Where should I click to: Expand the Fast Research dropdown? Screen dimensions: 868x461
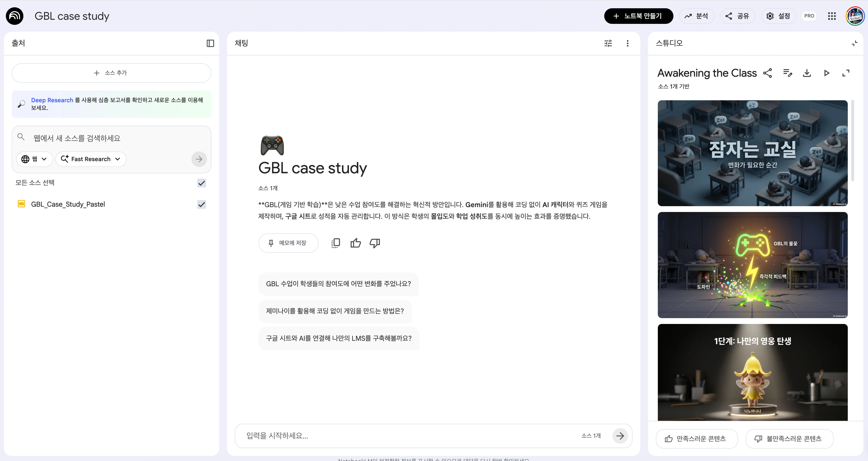click(91, 159)
